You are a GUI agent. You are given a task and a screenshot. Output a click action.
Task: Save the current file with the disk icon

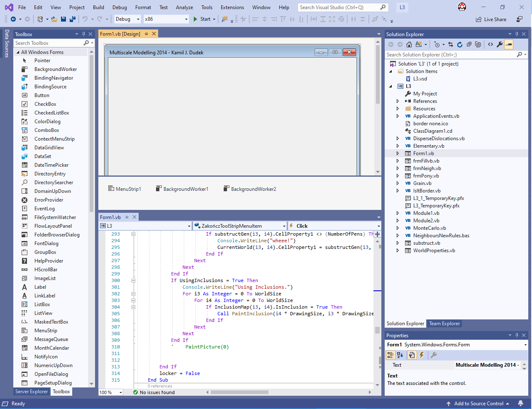point(63,19)
